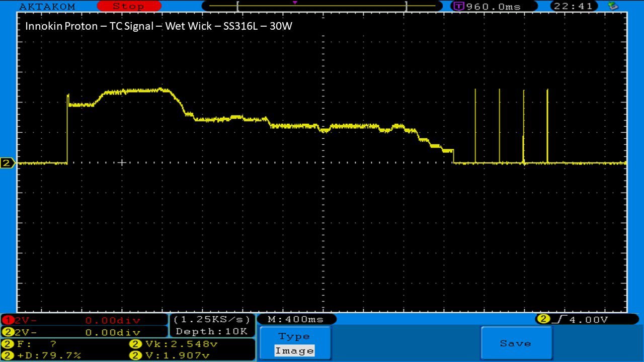Click the red Stop run-status indicator
The height and width of the screenshot is (362, 644).
click(x=129, y=6)
